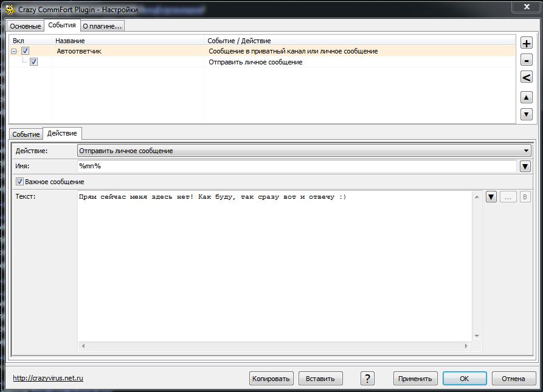Viewport: 543px width, 392px height.
Task: Move selected event down with arrow button
Action: coord(527,114)
